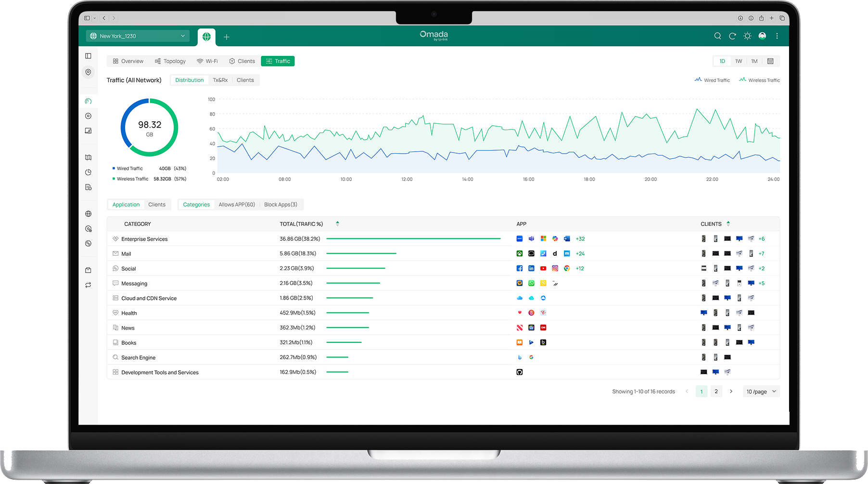Open the briefcase sidebar icon
Image resolution: width=868 pixels, height=484 pixels.
tap(88, 270)
